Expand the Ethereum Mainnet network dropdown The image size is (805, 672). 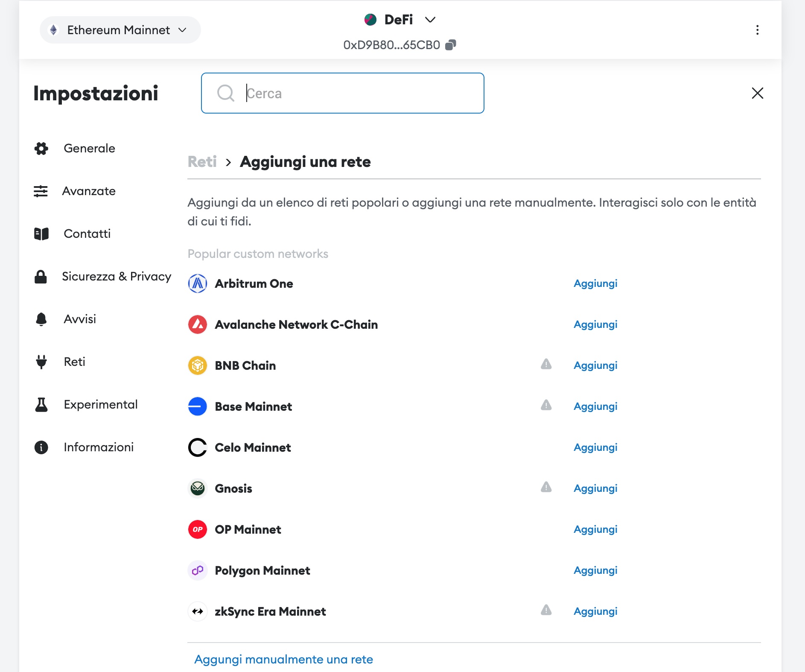click(x=120, y=30)
